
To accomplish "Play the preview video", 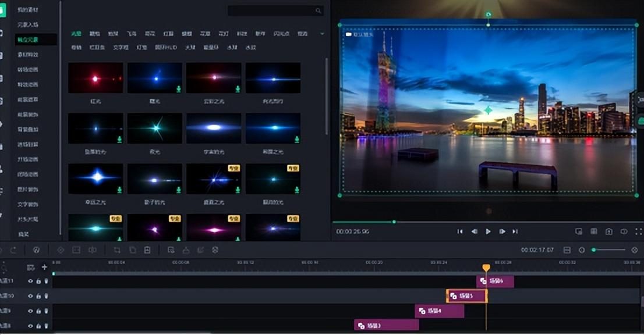I will pos(488,231).
